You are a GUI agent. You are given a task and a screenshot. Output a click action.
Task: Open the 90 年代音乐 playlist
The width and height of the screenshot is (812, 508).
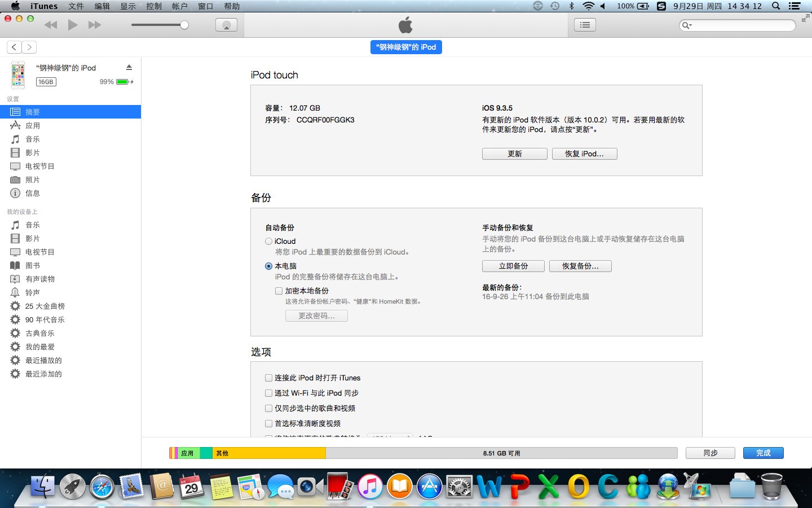(70, 319)
